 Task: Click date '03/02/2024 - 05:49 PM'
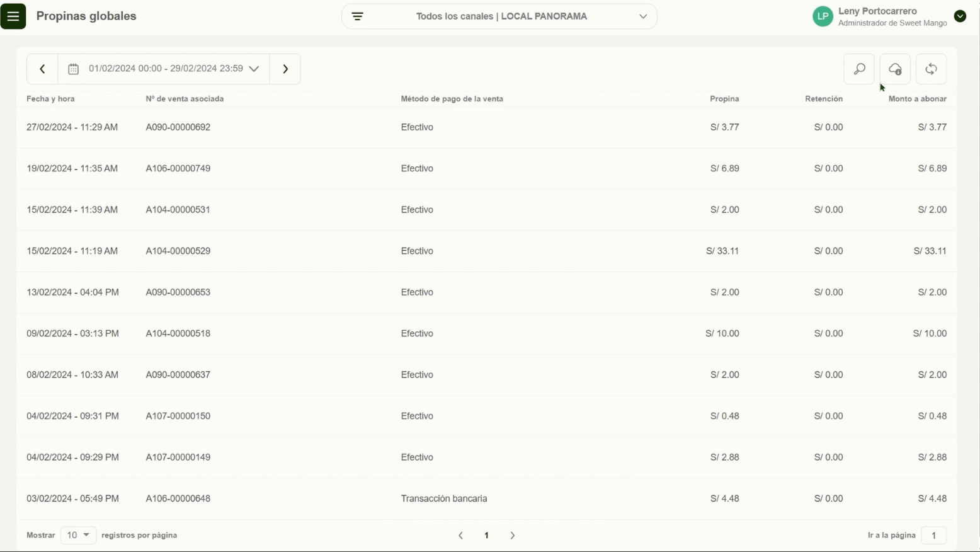pos(72,498)
